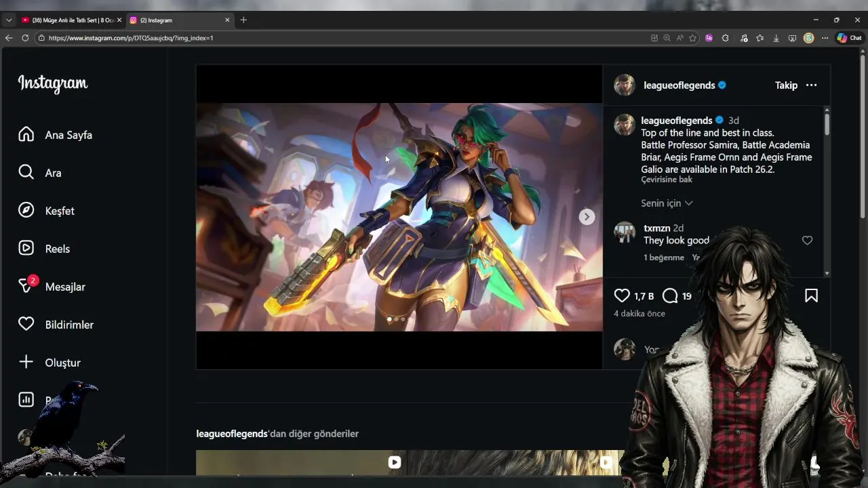Click the Ara search magnifier icon

(x=26, y=172)
